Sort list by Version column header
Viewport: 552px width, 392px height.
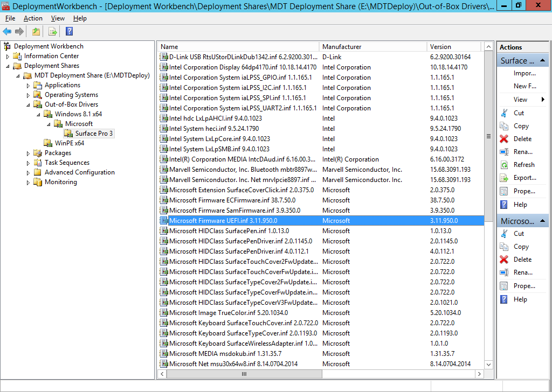pos(454,47)
